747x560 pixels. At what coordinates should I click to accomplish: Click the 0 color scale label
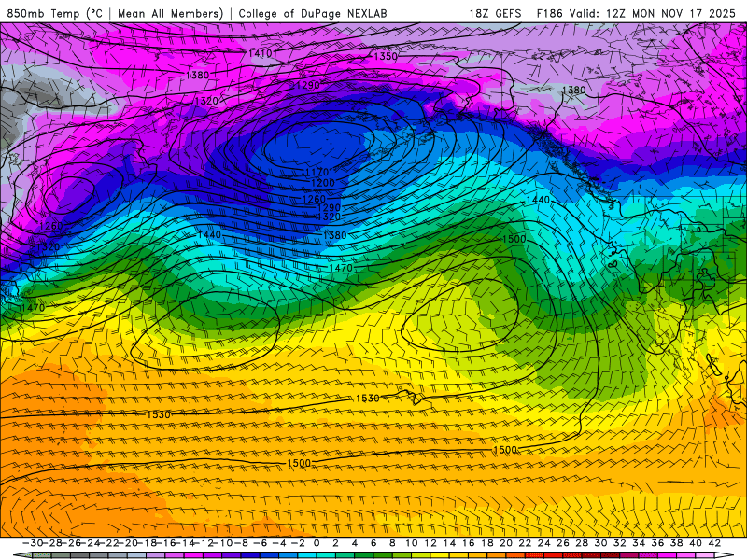click(317, 543)
